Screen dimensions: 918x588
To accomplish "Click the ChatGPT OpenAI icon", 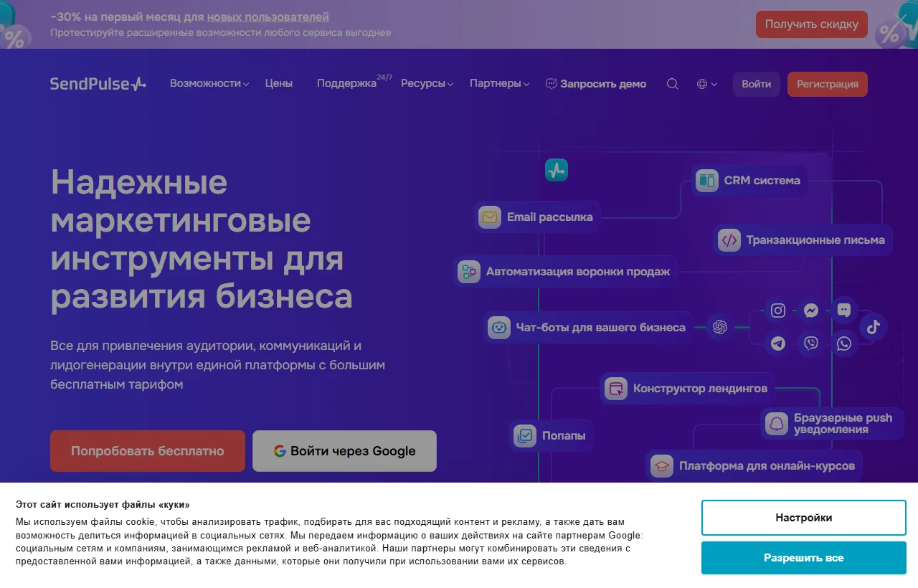I will click(720, 327).
